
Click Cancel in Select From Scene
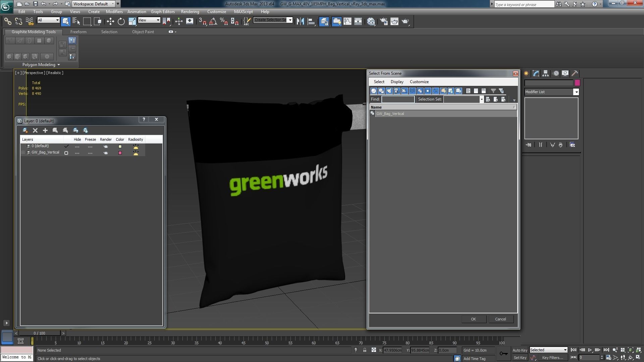point(500,319)
